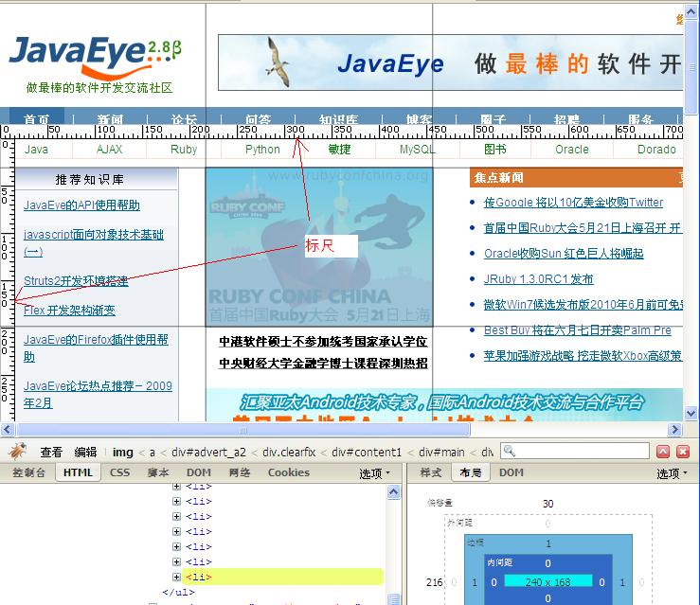Open news about 微软Win7候选发布版
The width and height of the screenshot is (700, 605).
[583, 305]
